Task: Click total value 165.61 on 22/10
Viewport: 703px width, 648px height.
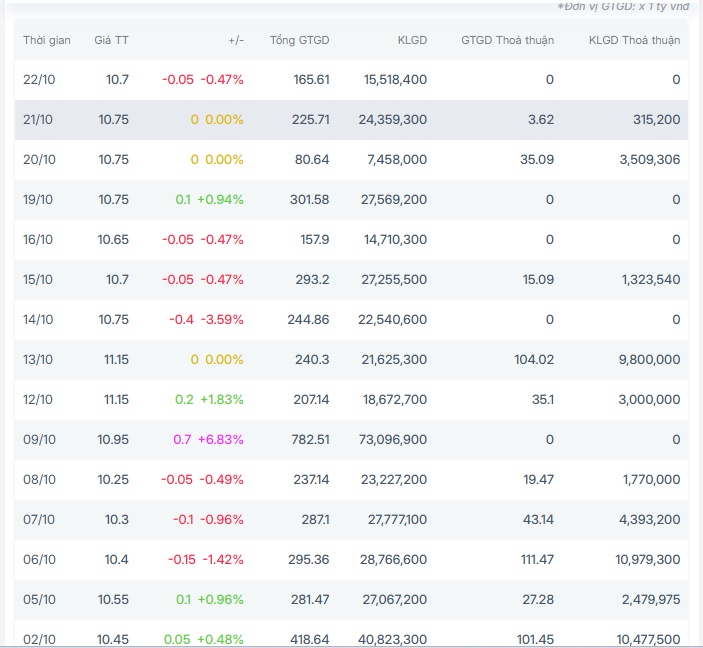Action: point(311,80)
